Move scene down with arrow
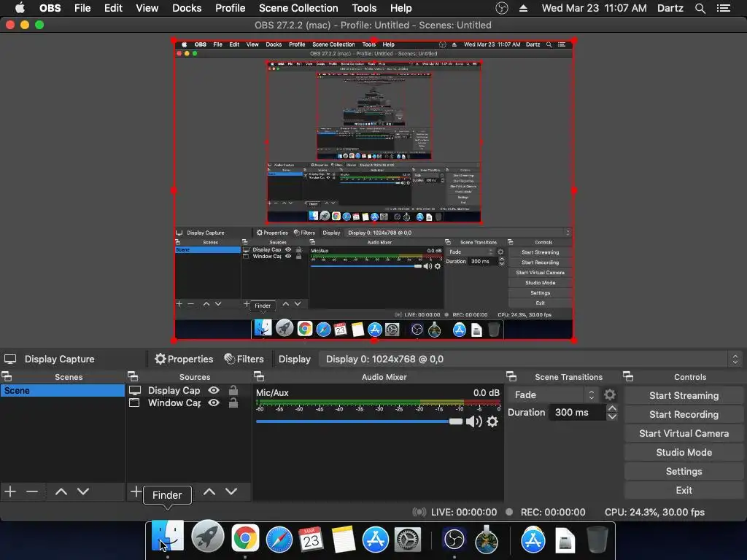Image resolution: width=747 pixels, height=560 pixels. (x=83, y=491)
